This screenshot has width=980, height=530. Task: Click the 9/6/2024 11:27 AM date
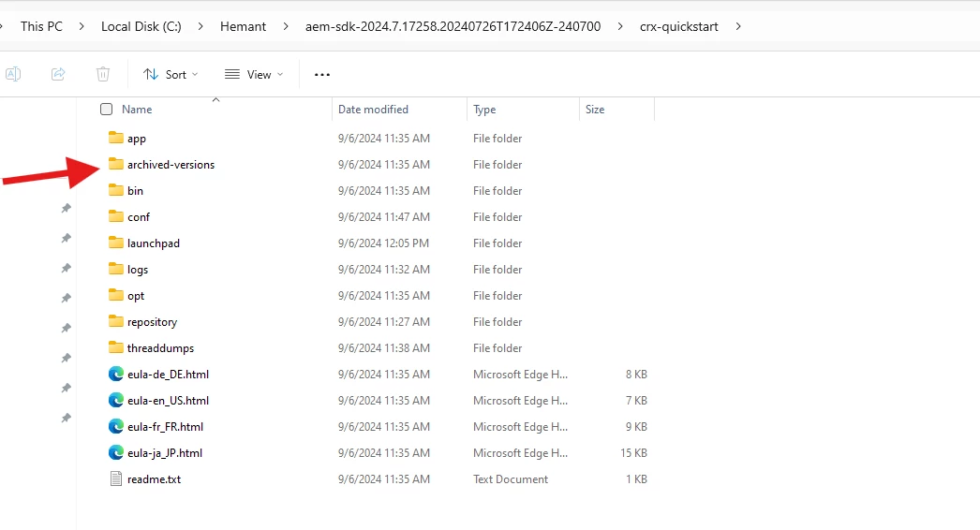pos(384,322)
